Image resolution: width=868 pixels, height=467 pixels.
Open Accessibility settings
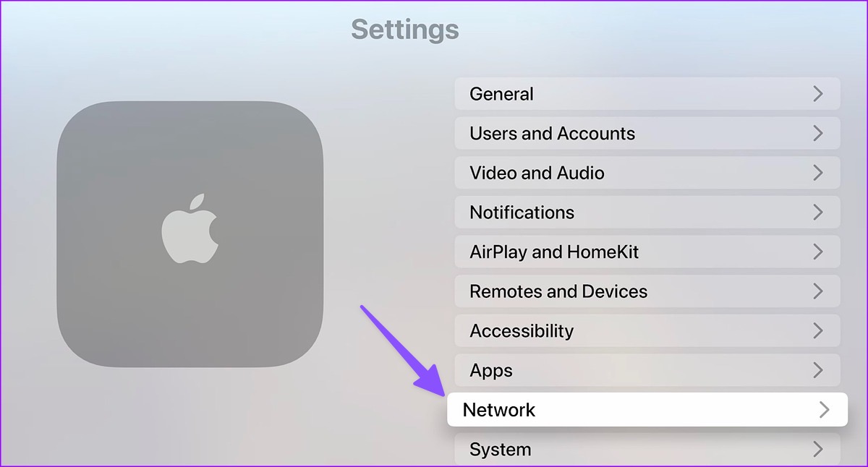[x=647, y=330]
